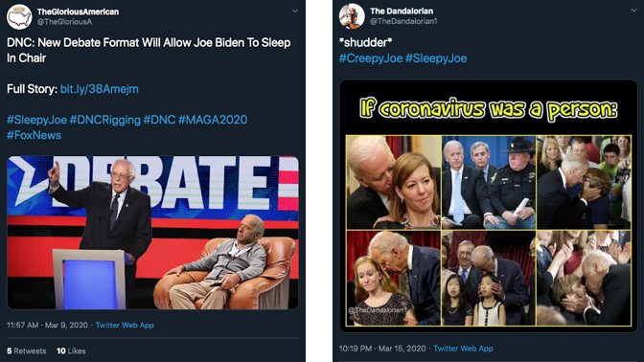This screenshot has height=362, width=644.
Task: Open the #CreepyJoe hashtag
Action: (x=371, y=58)
